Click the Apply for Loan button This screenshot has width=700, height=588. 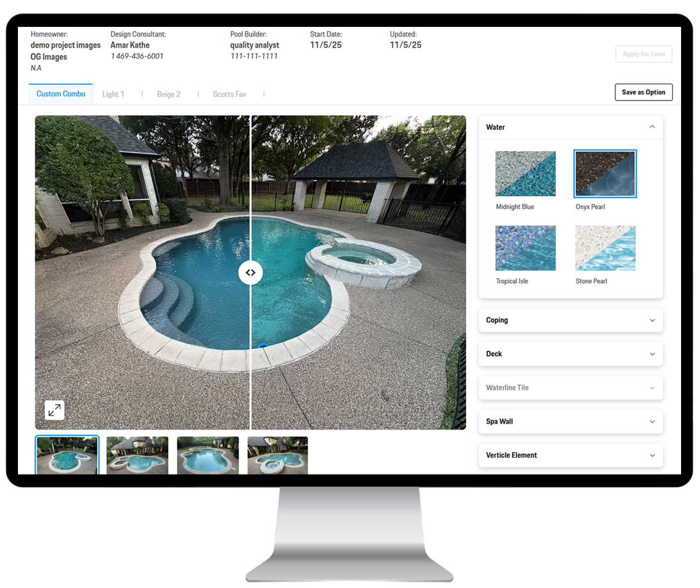643,54
